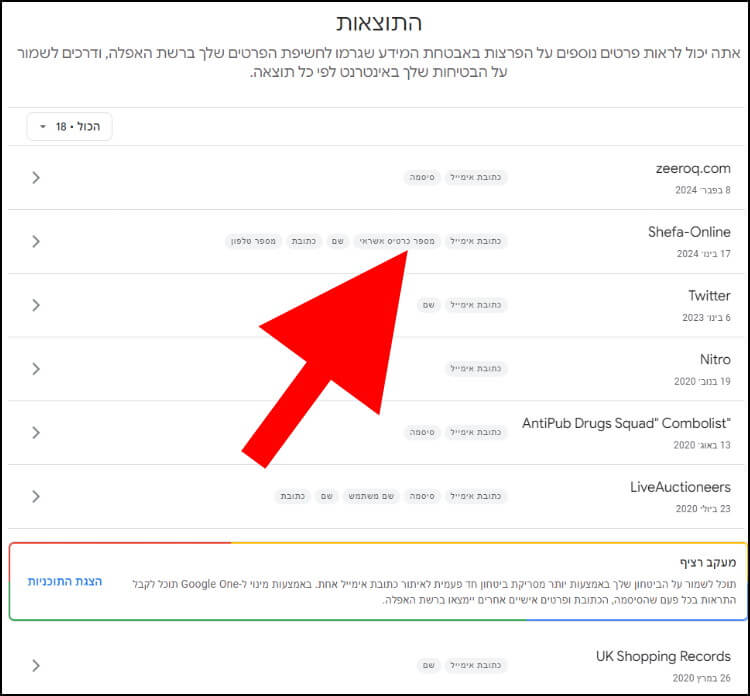Click the כתובת אימייל tag in Shefa-Online row

coord(475,241)
